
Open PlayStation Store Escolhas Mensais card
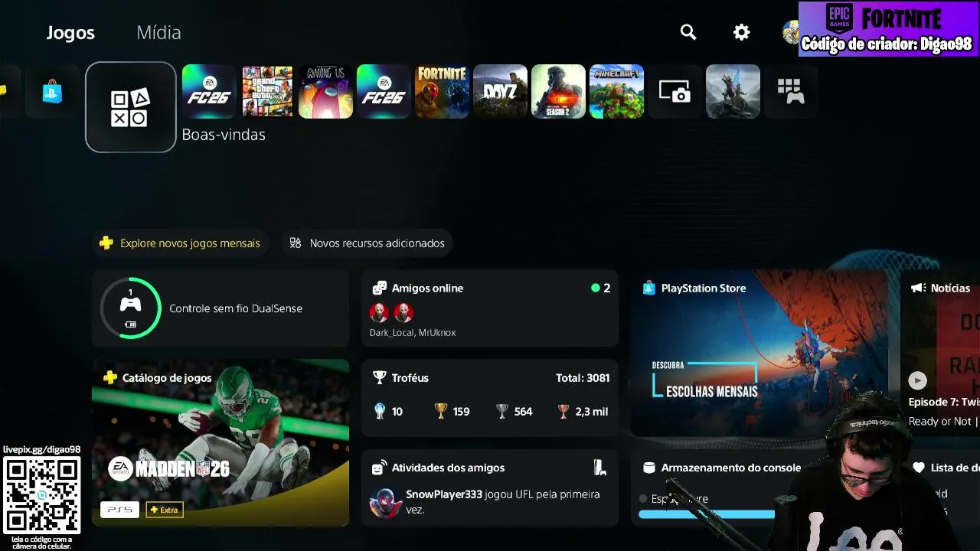tap(759, 353)
